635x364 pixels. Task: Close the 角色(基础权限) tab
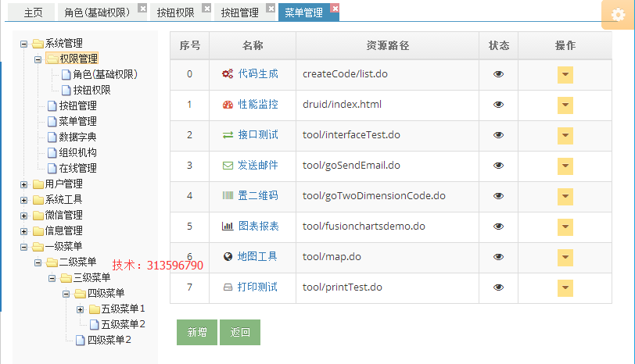pos(142,8)
